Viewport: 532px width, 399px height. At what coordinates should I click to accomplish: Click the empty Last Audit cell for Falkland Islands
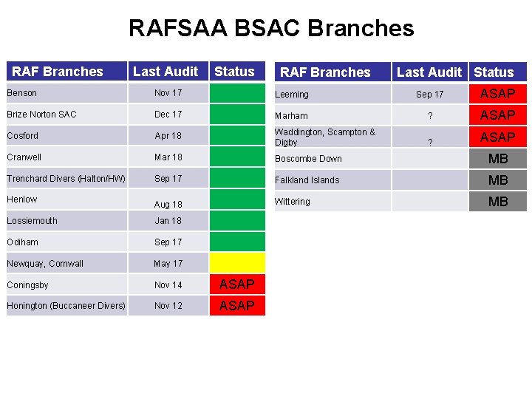pyautogui.click(x=430, y=180)
